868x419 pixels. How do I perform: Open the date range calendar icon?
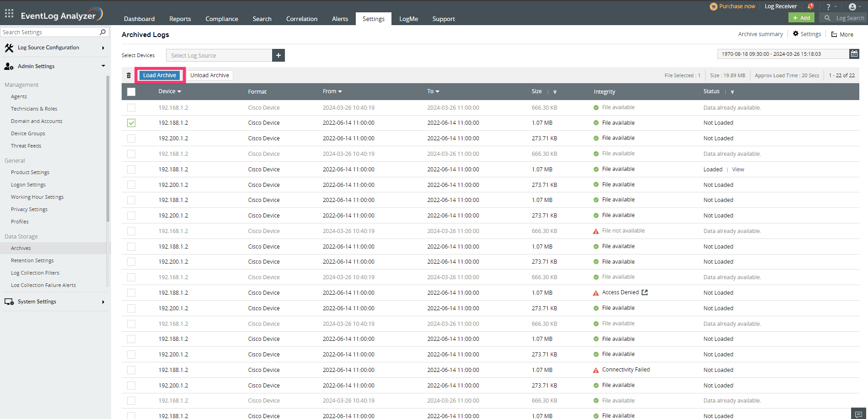click(854, 54)
